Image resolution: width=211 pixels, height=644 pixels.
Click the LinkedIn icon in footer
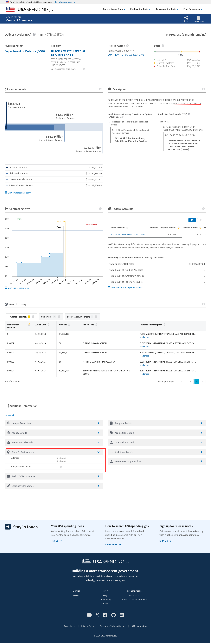click(122, 615)
